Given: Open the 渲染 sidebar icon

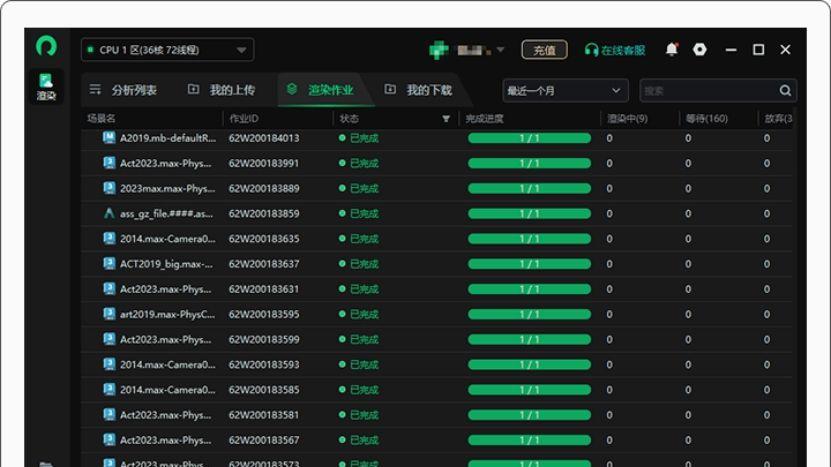Looking at the screenshot, I should 46,86.
